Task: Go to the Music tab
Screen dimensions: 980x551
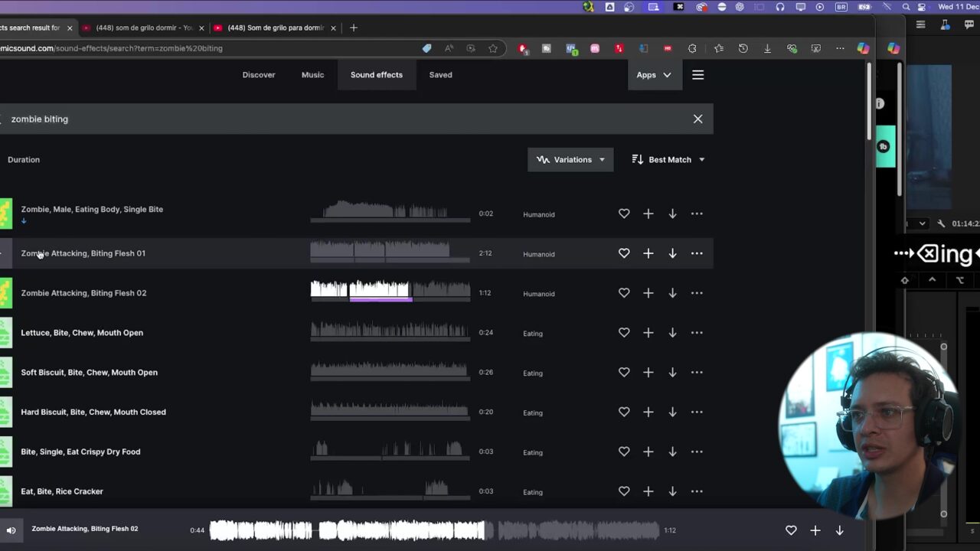Action: [312, 75]
